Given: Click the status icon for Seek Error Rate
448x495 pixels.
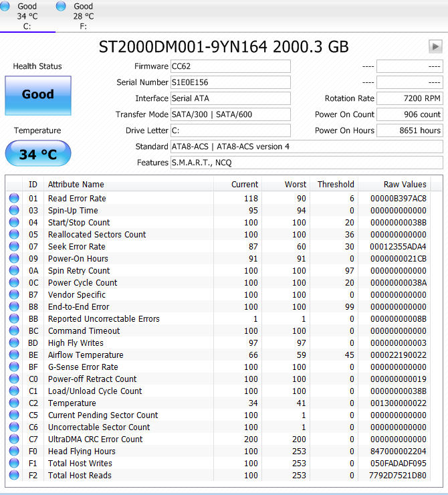Looking at the screenshot, I should tap(14, 246).
